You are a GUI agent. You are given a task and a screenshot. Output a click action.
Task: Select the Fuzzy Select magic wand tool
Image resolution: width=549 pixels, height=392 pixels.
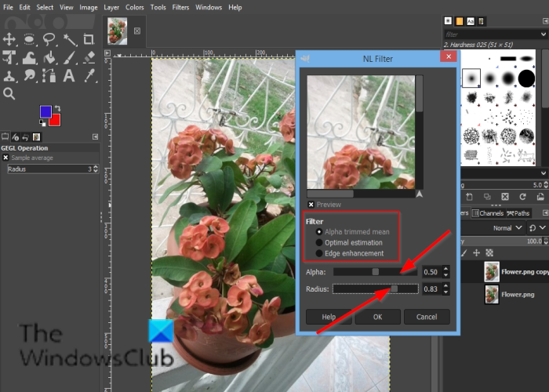point(69,39)
